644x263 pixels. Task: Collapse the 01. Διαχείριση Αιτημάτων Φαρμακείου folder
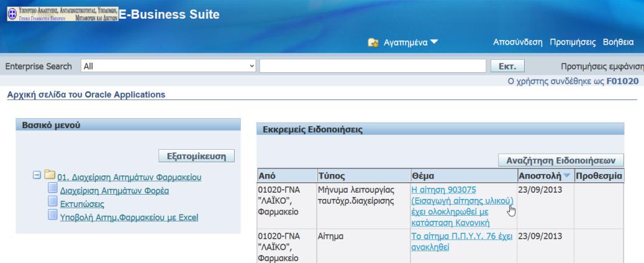37,175
